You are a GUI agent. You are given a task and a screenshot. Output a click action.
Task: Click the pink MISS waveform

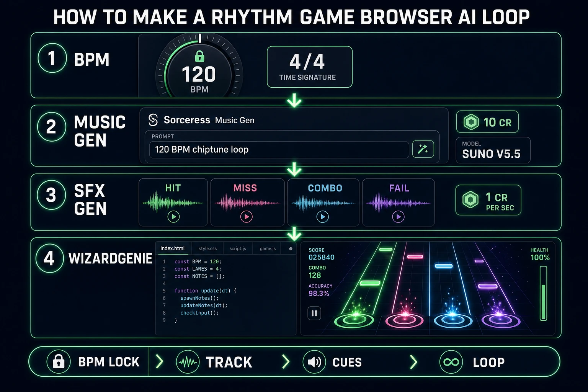point(247,203)
